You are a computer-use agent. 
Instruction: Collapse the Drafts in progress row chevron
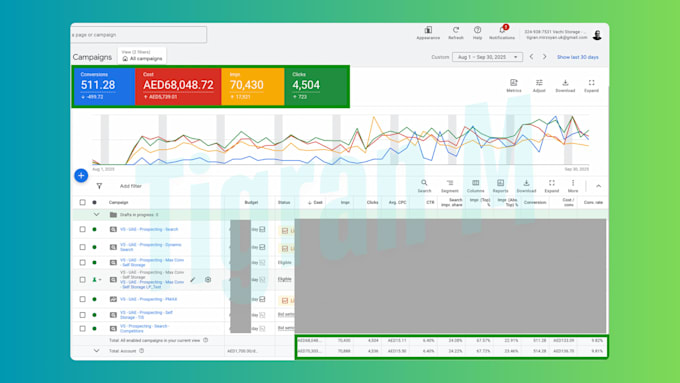[x=96, y=215]
